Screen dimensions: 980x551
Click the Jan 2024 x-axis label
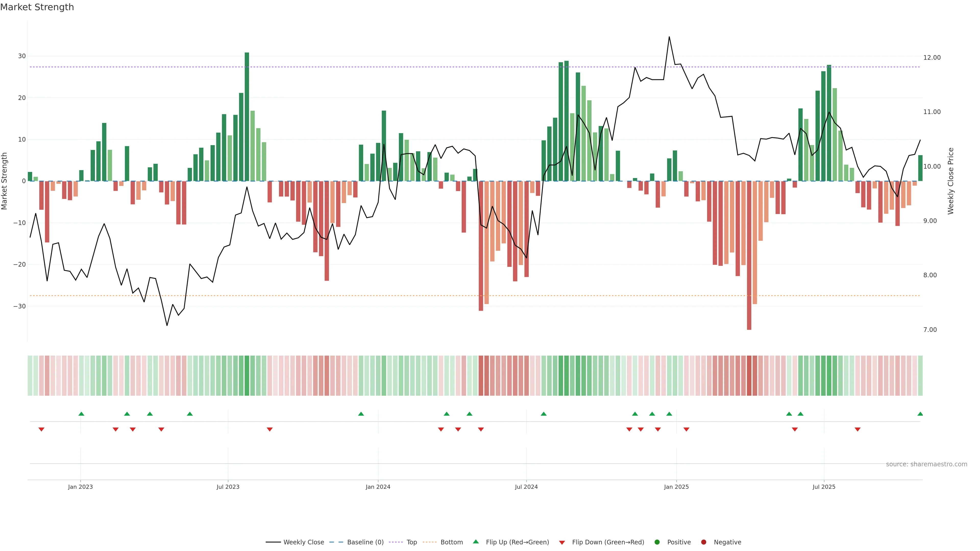(x=378, y=487)
